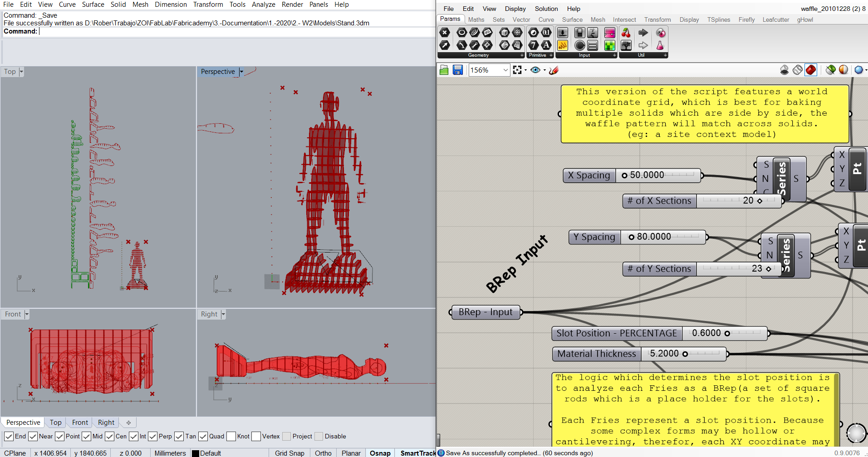Toggle Grid Snap in the status bar
The height and width of the screenshot is (457, 868).
(x=289, y=453)
